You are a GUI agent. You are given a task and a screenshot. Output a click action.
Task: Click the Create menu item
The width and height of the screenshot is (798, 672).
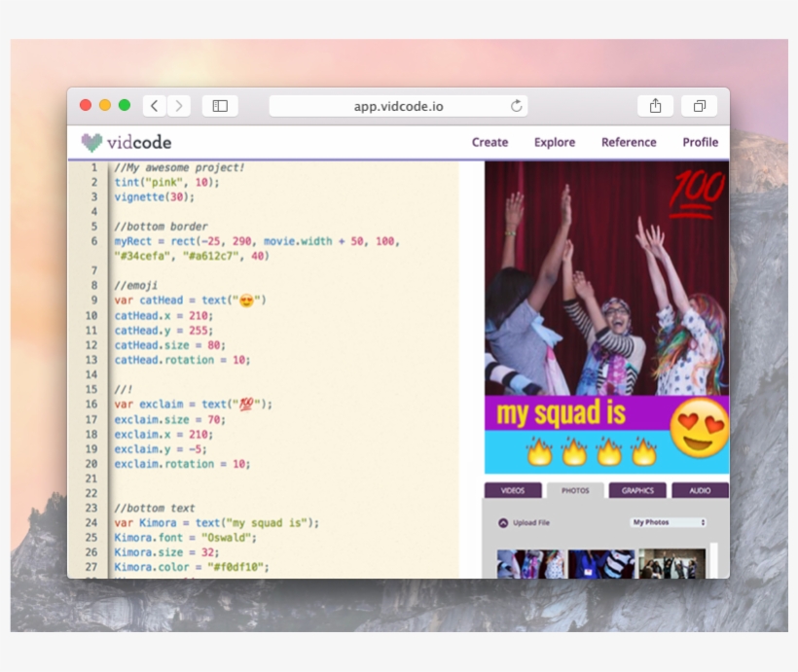click(x=490, y=142)
